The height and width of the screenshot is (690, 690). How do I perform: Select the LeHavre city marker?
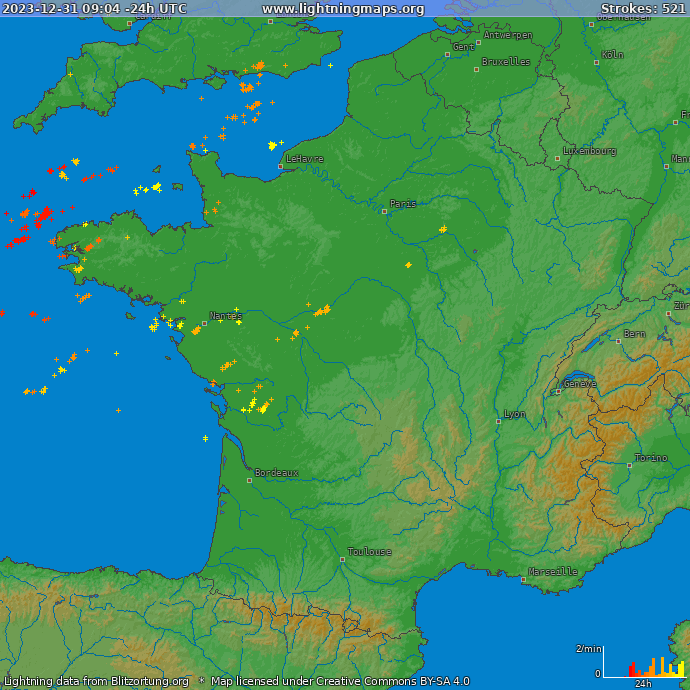coord(281,166)
